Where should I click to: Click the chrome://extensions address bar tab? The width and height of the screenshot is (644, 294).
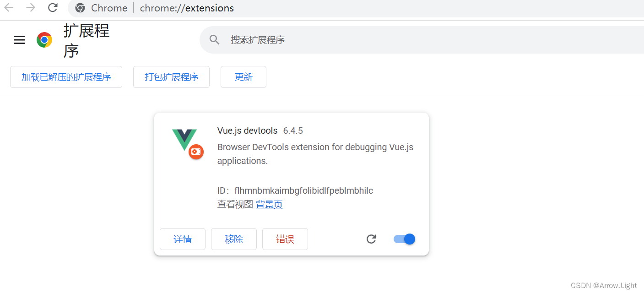(186, 8)
